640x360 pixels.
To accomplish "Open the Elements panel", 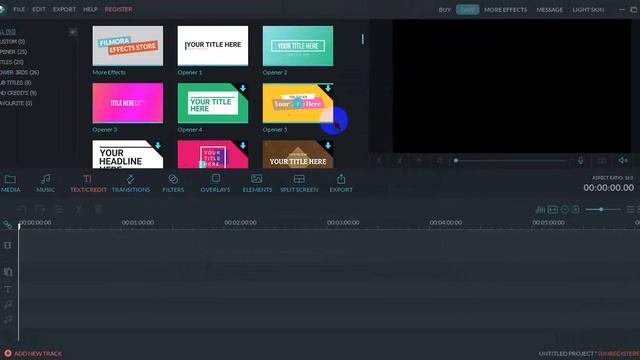I will coord(257,183).
